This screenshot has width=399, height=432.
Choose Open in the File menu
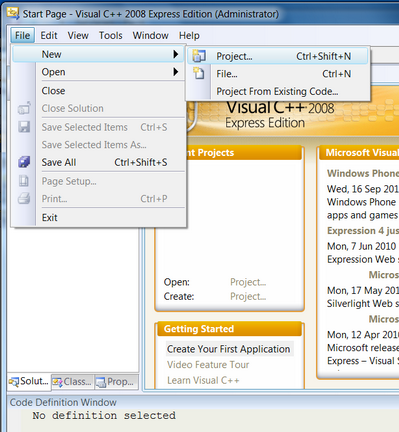99,72
